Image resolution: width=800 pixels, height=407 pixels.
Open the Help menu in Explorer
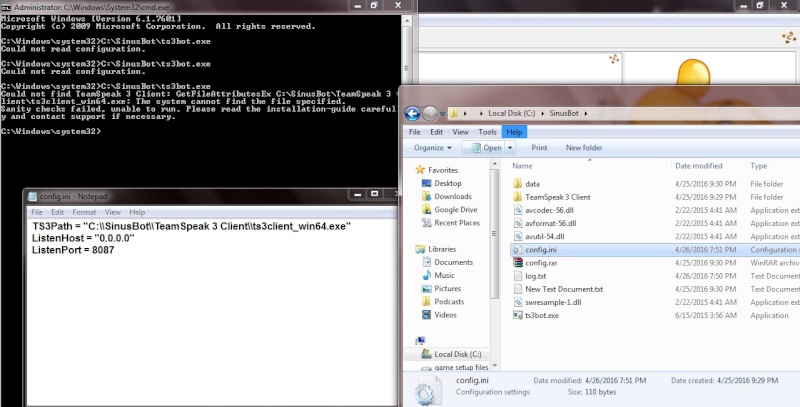click(514, 132)
